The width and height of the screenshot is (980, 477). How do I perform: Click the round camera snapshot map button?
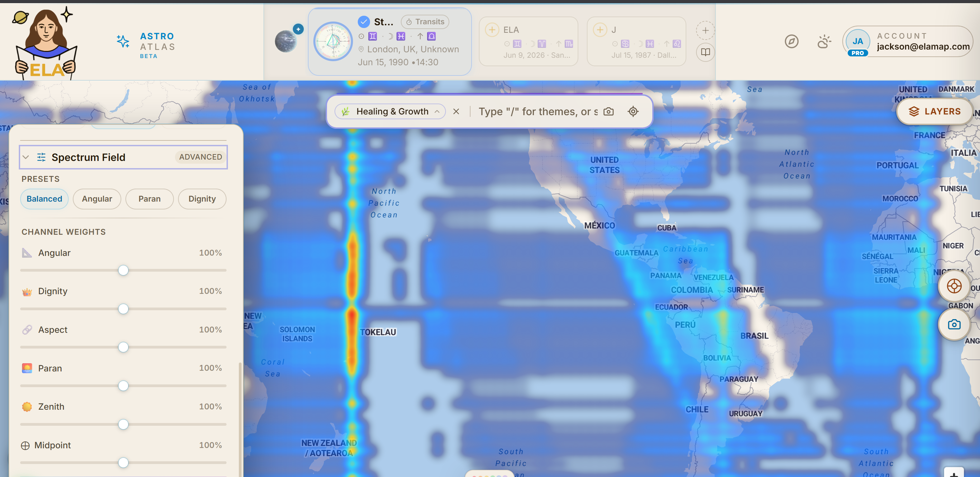pyautogui.click(x=954, y=325)
